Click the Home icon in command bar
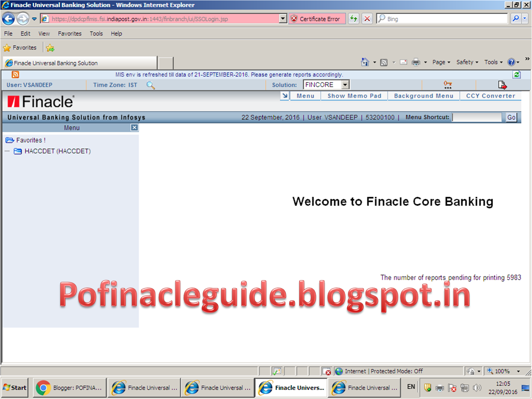 pos(365,62)
